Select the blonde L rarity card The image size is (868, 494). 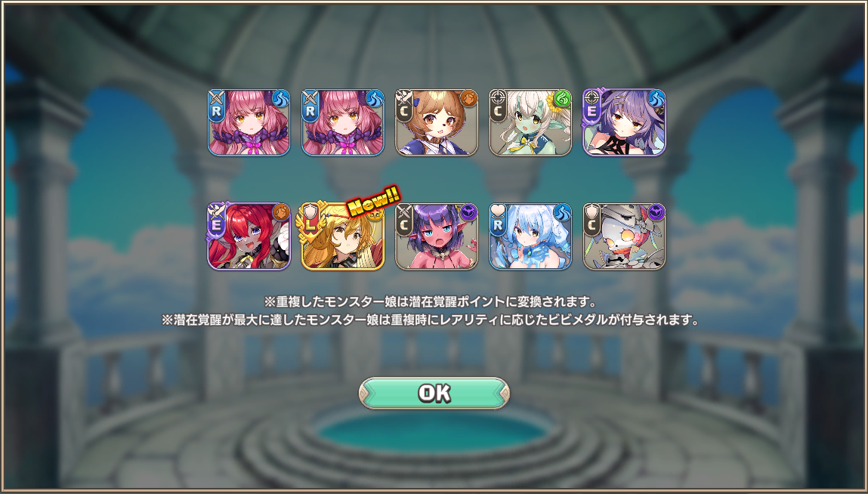click(343, 236)
